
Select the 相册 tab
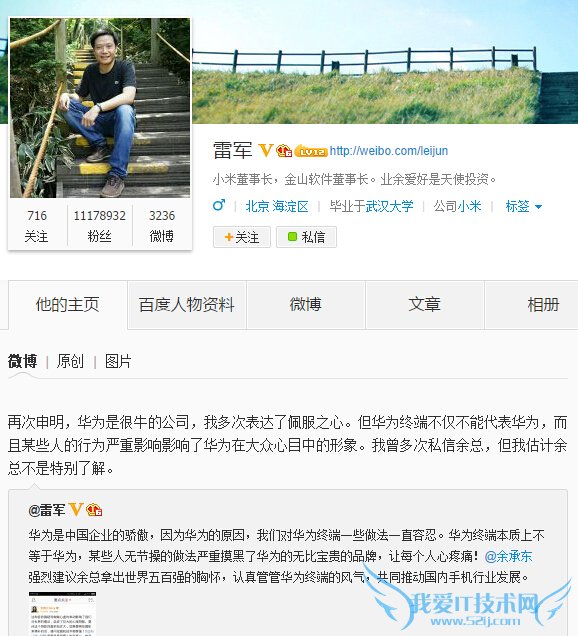tap(543, 305)
